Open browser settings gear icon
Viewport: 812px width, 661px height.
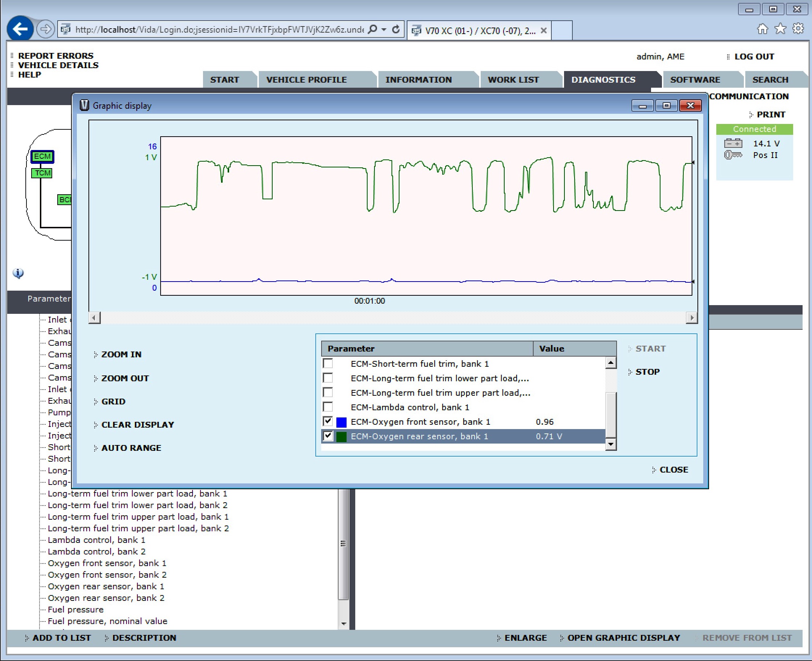click(798, 29)
